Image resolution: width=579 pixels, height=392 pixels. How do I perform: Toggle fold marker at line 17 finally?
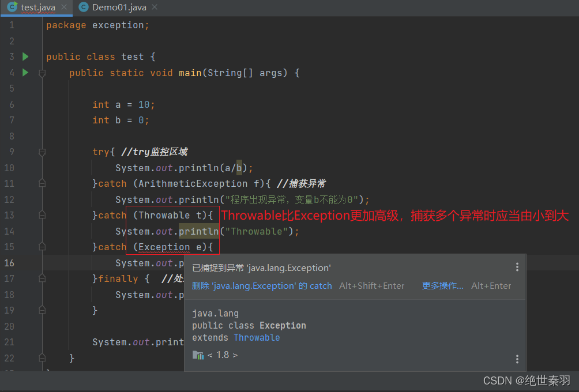pos(42,278)
